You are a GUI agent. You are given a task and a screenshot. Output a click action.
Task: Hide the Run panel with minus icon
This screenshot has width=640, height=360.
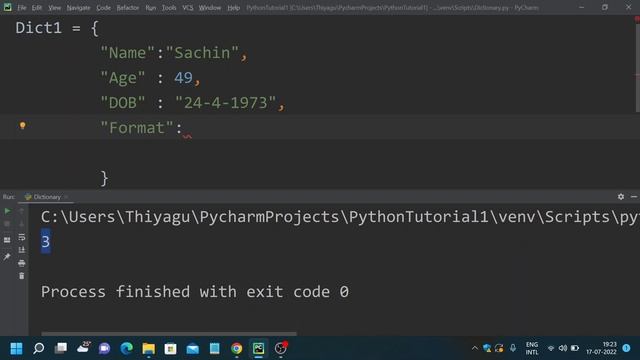coord(634,197)
